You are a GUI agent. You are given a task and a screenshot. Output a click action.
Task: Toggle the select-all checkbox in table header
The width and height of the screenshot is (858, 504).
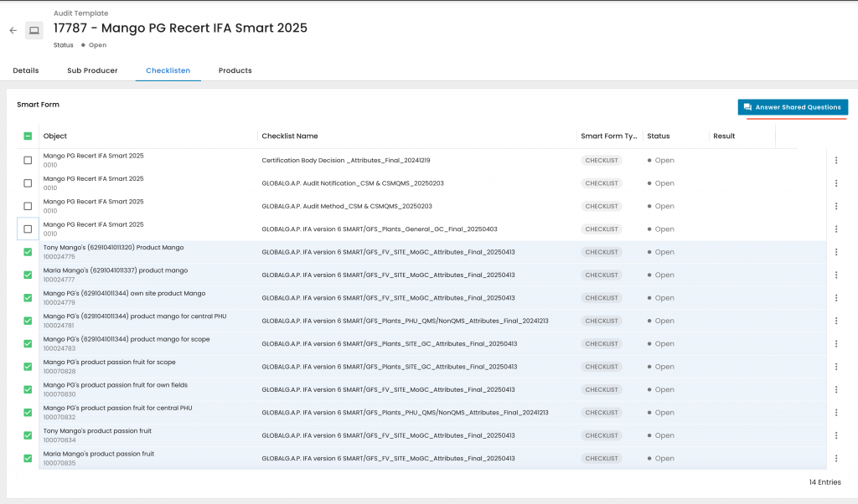[28, 136]
